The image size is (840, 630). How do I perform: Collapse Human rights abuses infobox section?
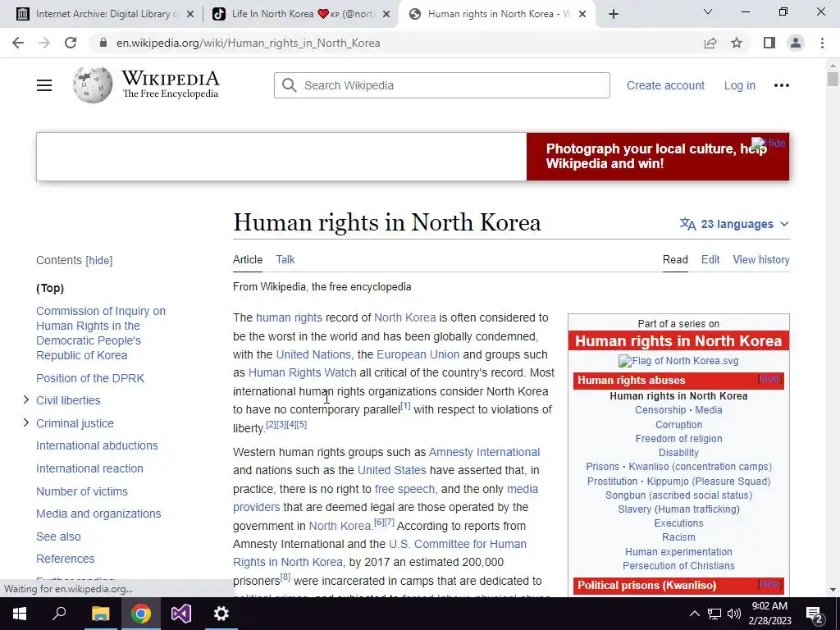[x=769, y=379]
